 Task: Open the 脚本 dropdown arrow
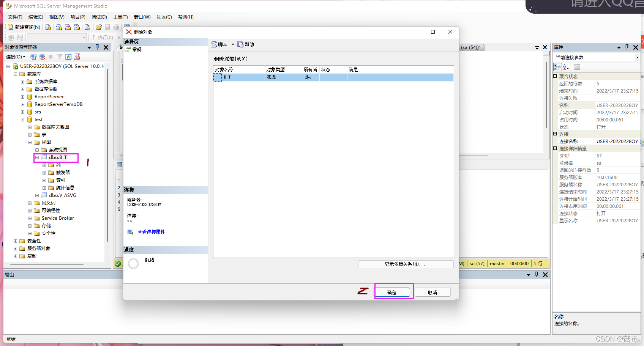(x=233, y=44)
